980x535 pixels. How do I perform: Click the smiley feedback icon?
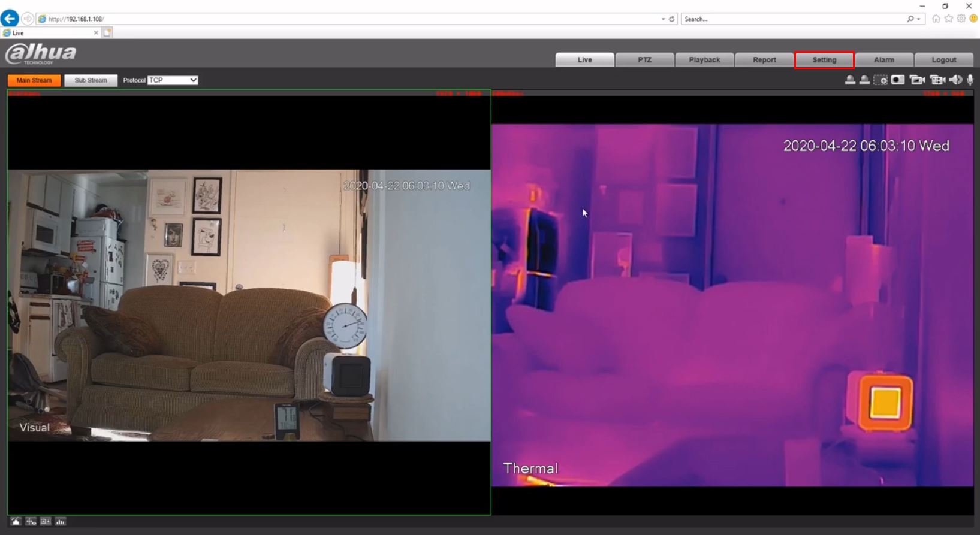point(974,19)
